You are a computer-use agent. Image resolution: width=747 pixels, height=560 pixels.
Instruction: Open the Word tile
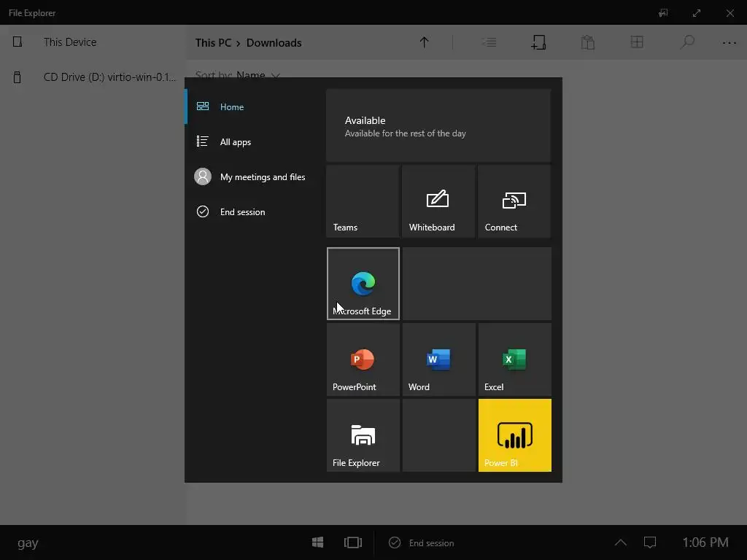[438, 359]
